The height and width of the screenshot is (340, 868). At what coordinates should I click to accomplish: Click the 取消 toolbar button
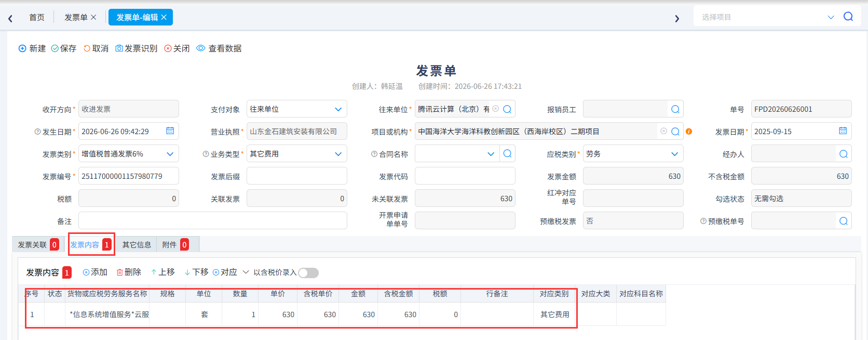(96, 48)
